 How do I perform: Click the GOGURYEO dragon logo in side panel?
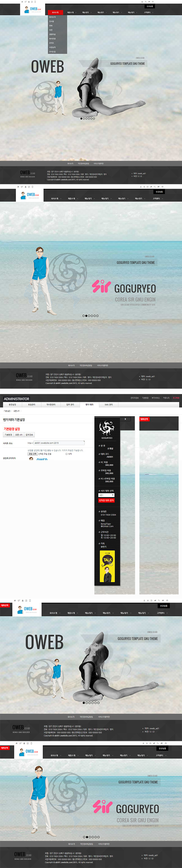pos(107,429)
